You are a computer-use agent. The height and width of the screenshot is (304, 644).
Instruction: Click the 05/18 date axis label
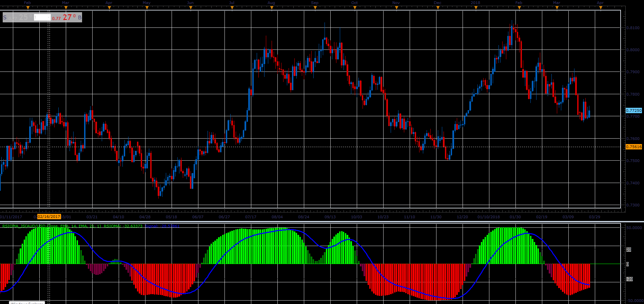coord(171,217)
